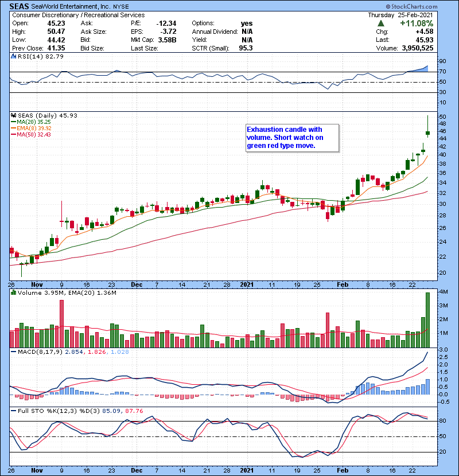This screenshot has height=476, width=459.
Task: Click the MACD histogram value 1.028
Action: pos(120,352)
